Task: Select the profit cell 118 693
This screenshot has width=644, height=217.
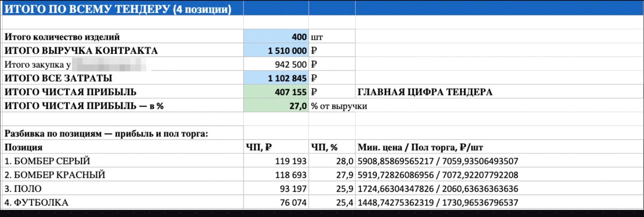Action: coord(276,175)
